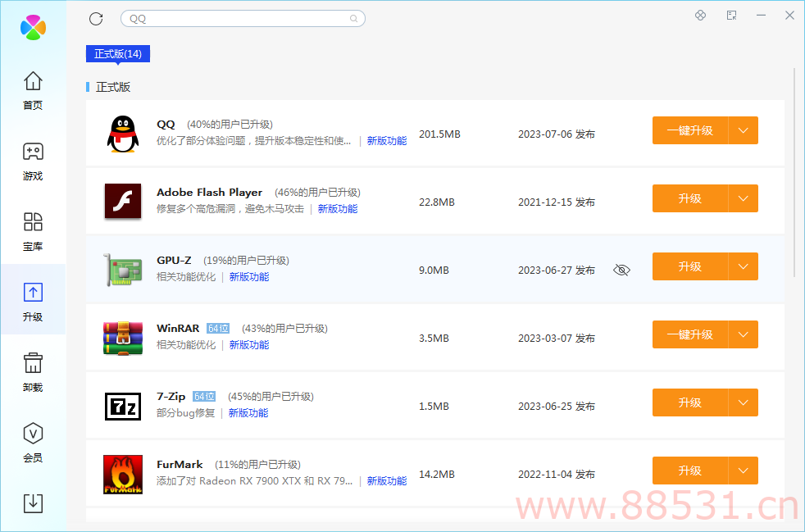
Task: Click the FurMark software name
Action: [180, 464]
